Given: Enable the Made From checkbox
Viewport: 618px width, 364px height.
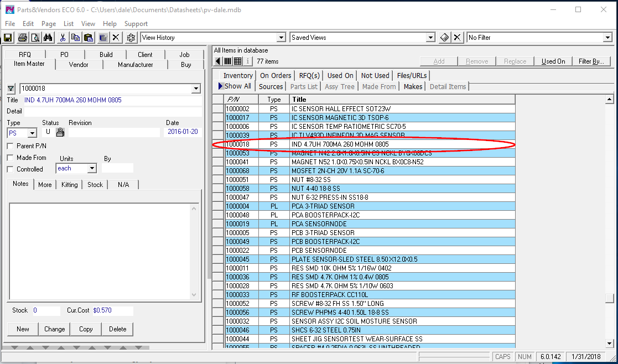Looking at the screenshot, I should coord(11,158).
